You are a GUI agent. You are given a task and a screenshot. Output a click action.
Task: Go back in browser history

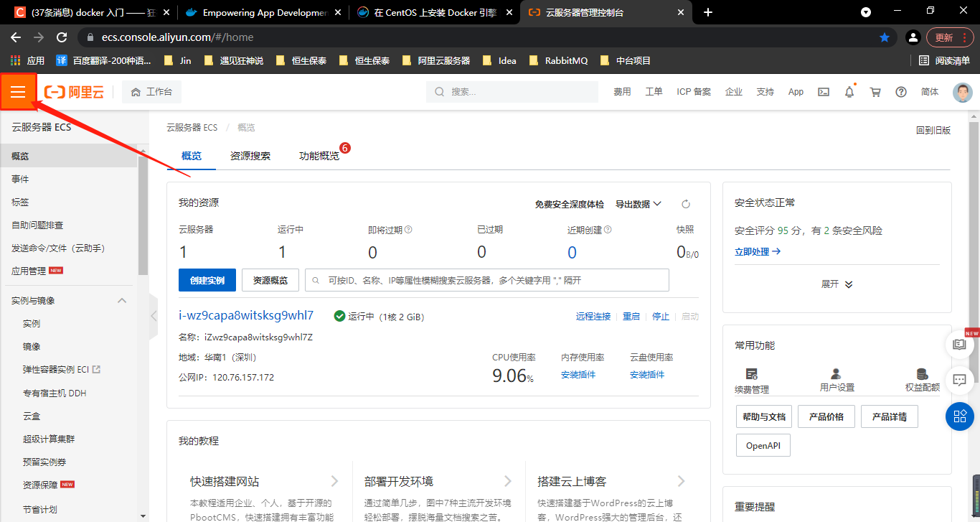[16, 37]
